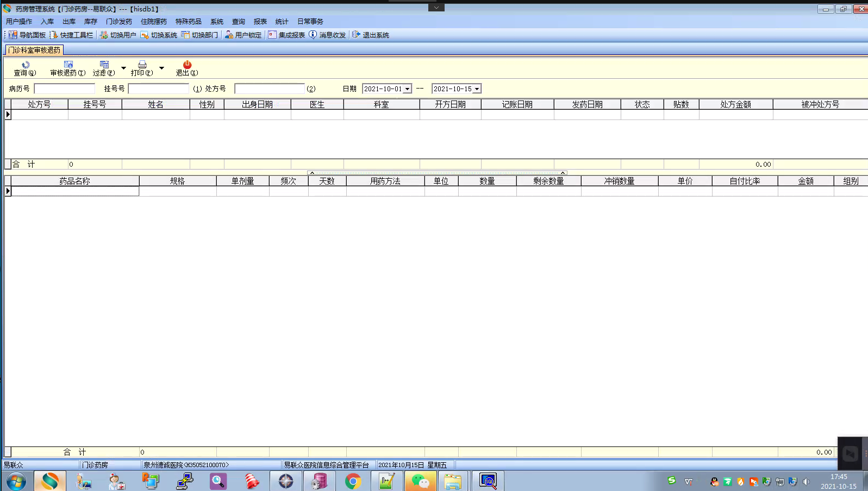
Task: Open the 报表 menu
Action: [260, 22]
